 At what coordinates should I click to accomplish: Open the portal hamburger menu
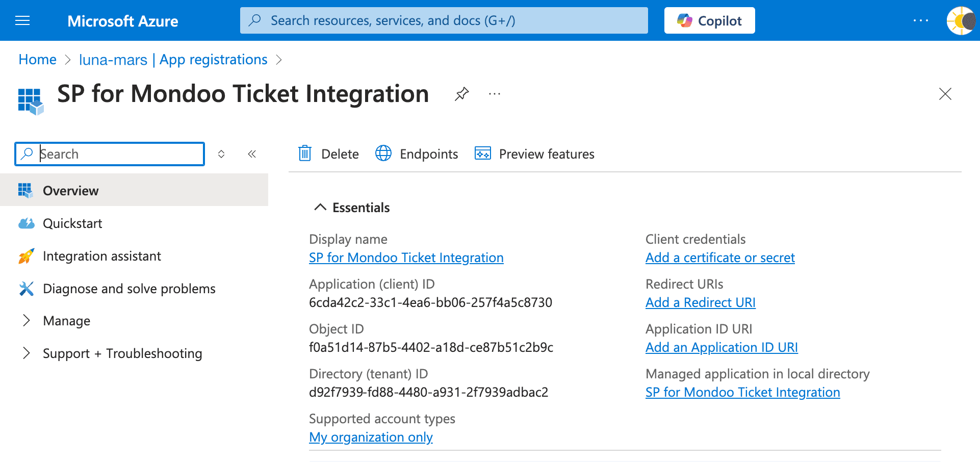21,20
